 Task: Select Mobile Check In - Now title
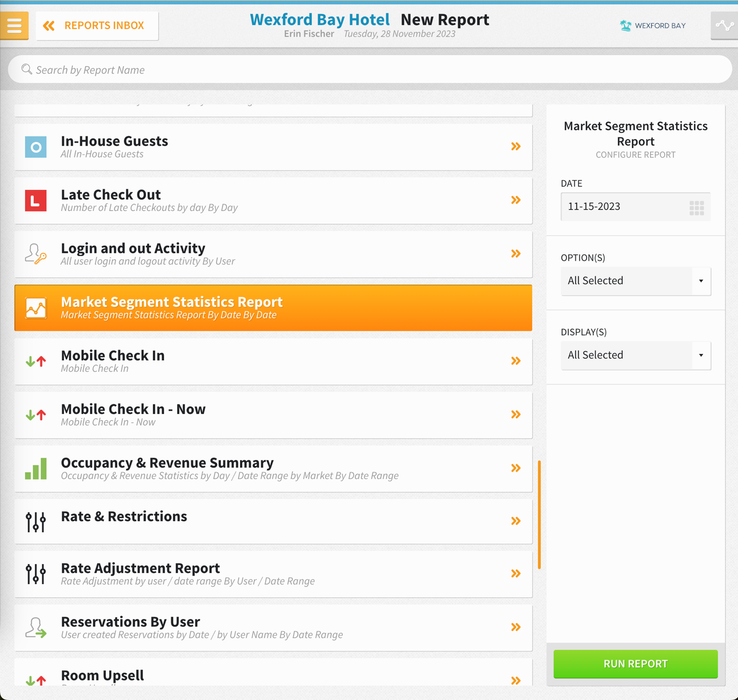pyautogui.click(x=133, y=409)
